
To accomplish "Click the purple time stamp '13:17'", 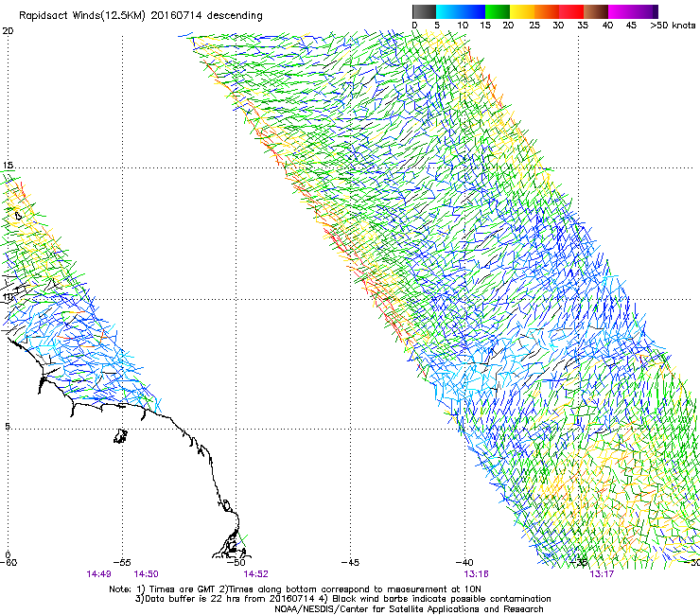I will (x=602, y=574).
